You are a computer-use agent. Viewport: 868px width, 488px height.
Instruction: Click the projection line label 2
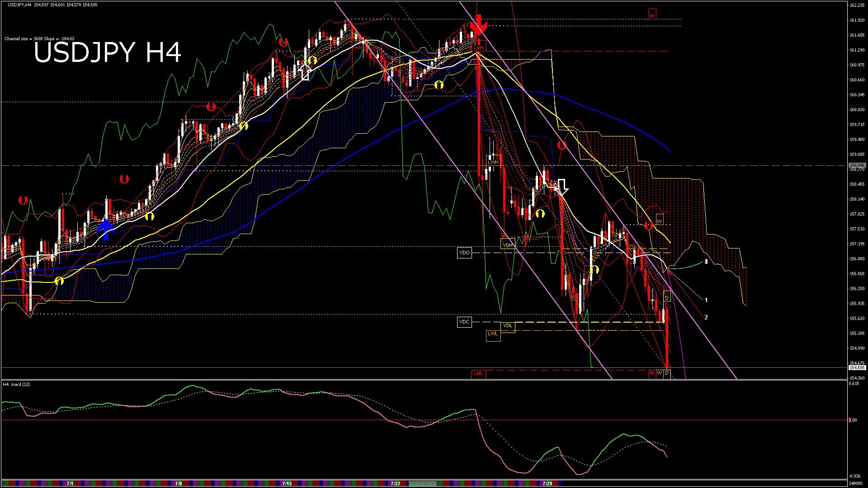(x=706, y=317)
